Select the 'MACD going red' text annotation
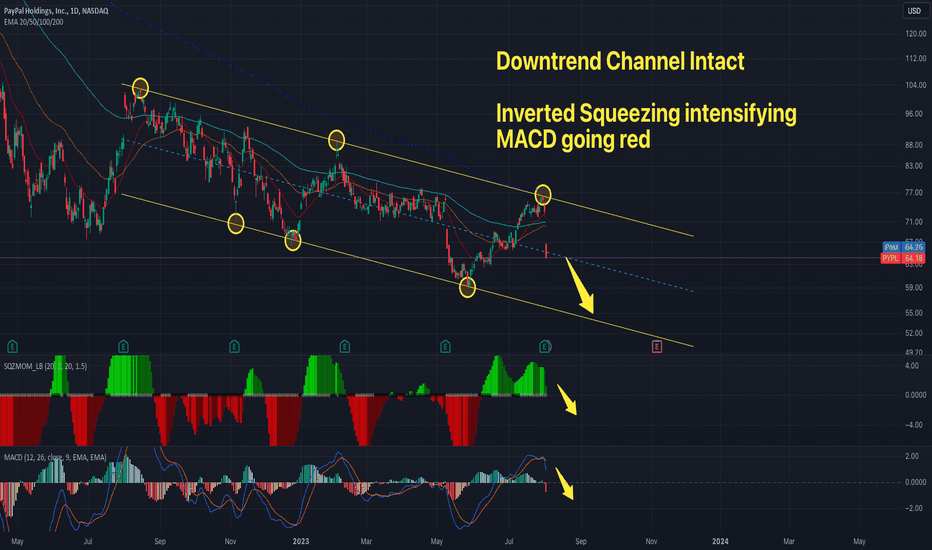Screen dimensions: 932x550 [x=573, y=140]
